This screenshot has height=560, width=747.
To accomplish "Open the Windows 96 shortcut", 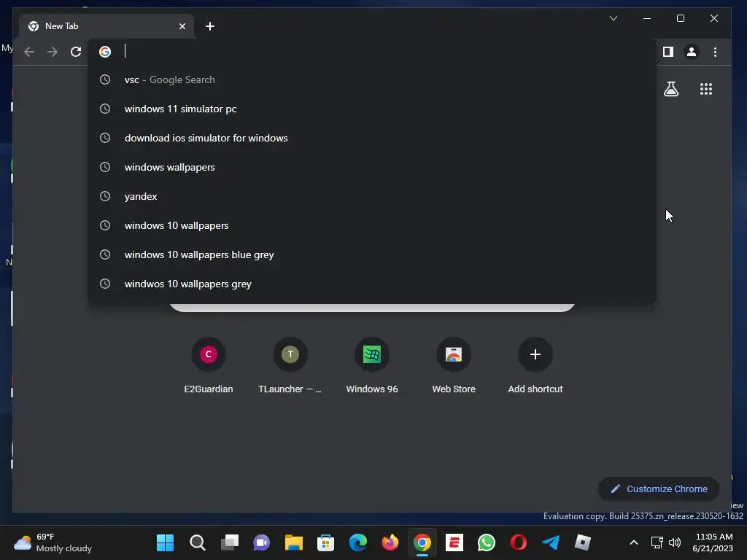I will 372,365.
